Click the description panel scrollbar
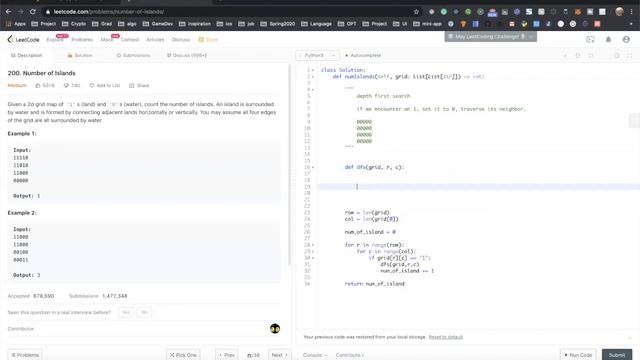The height and width of the screenshot is (360, 640). 290,164
